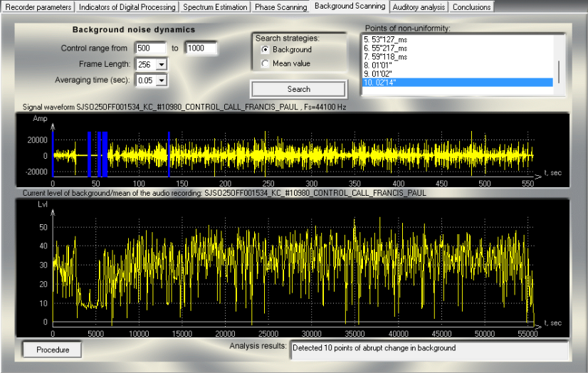Expand the Averaging time dropdown

point(162,80)
